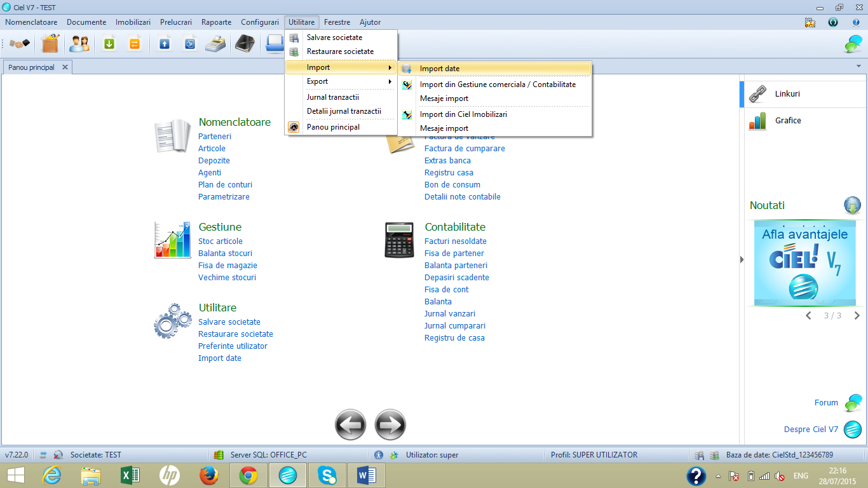The width and height of the screenshot is (868, 488).
Task: Open the Documente menu
Action: click(86, 22)
